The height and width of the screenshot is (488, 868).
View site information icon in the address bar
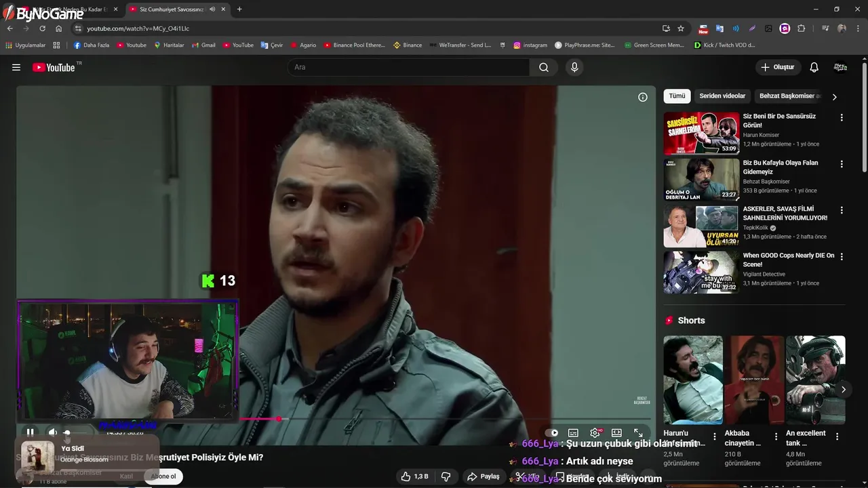[78, 28]
